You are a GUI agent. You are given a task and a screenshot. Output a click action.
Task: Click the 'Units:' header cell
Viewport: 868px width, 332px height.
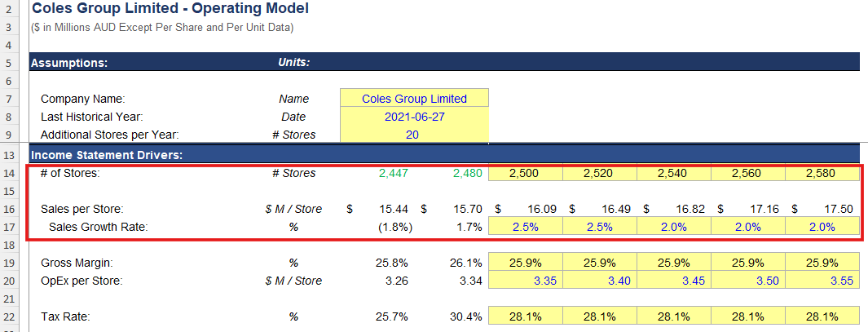[x=294, y=63]
